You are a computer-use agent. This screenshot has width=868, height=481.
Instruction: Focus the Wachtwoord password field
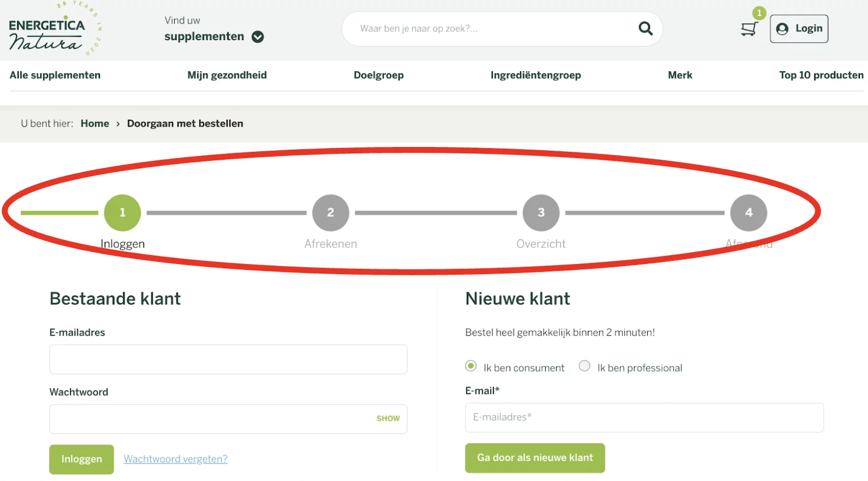tap(228, 419)
